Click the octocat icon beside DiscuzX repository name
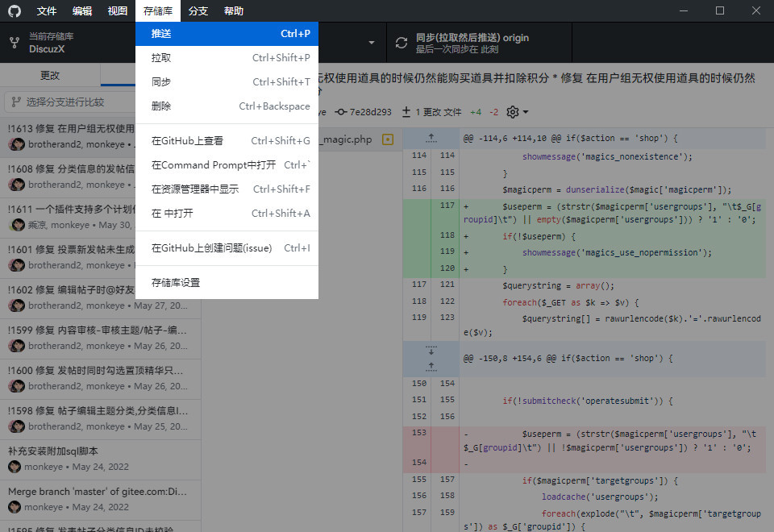The image size is (774, 532). (15, 41)
